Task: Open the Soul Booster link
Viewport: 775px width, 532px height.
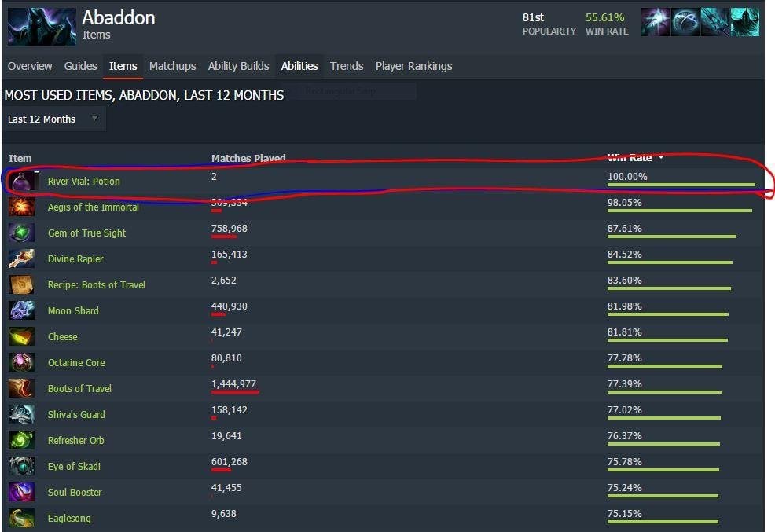Action: [75, 493]
